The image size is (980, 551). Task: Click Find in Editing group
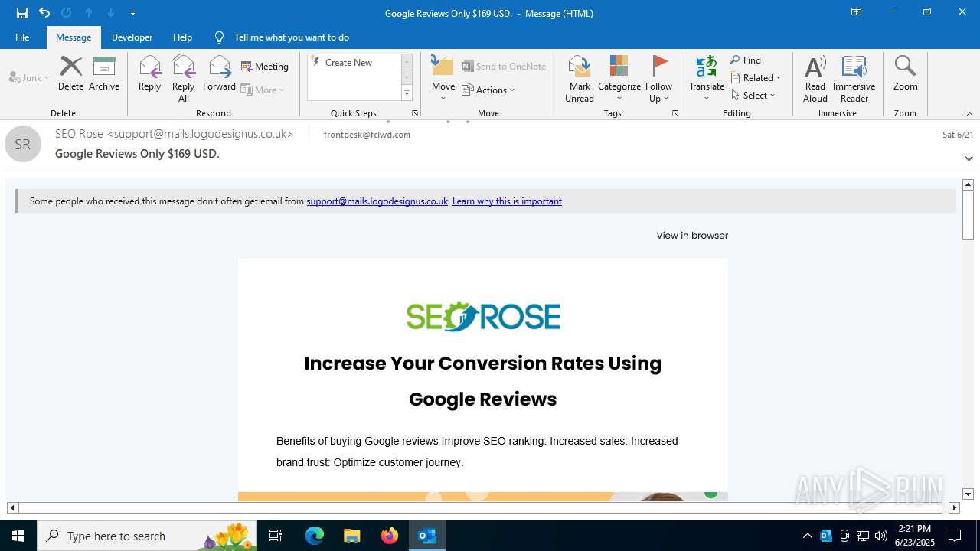click(x=746, y=60)
